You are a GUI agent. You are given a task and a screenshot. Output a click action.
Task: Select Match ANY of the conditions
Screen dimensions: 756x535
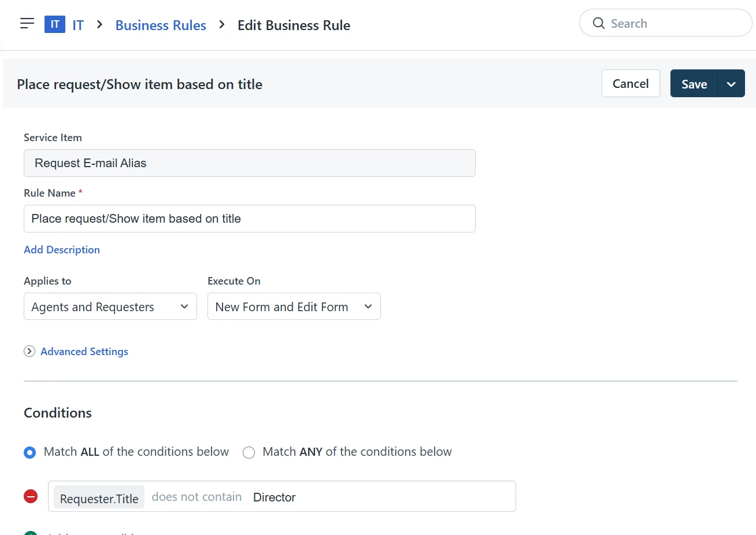(249, 452)
